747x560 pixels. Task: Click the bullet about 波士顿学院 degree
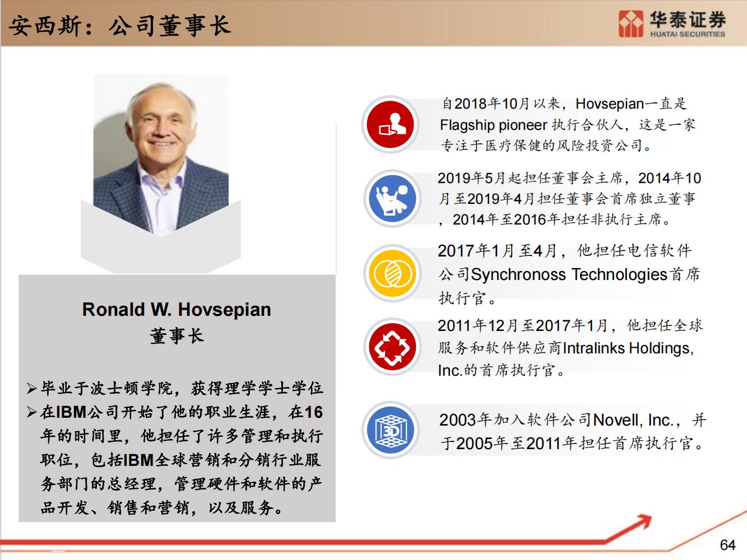tap(175, 388)
